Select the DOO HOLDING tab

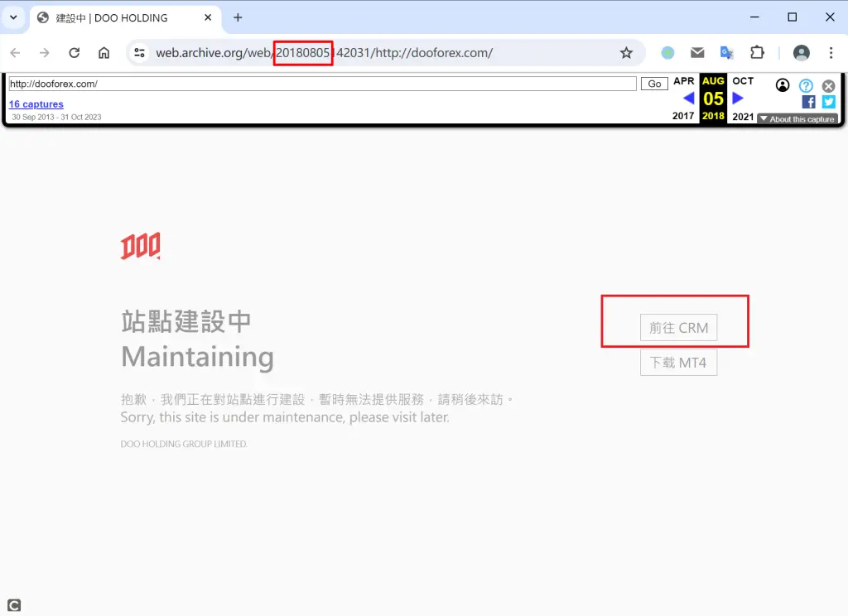[x=125, y=18]
